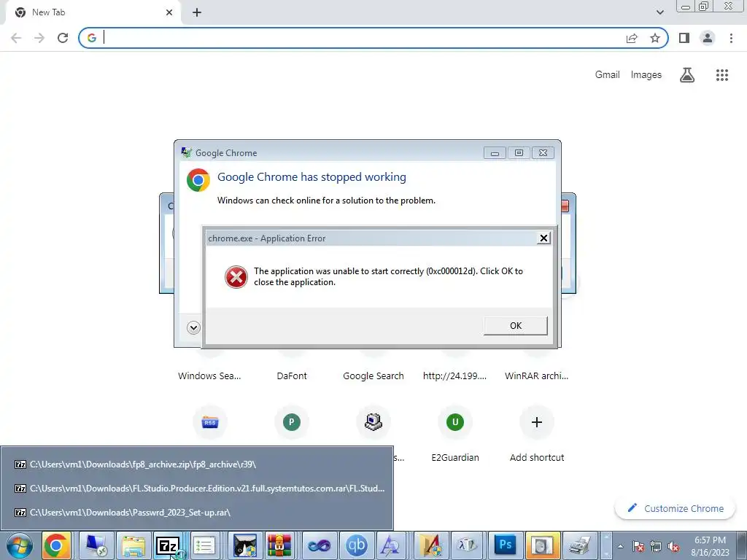The height and width of the screenshot is (560, 747).
Task: Open muted volume tray icon
Action: (x=673, y=546)
